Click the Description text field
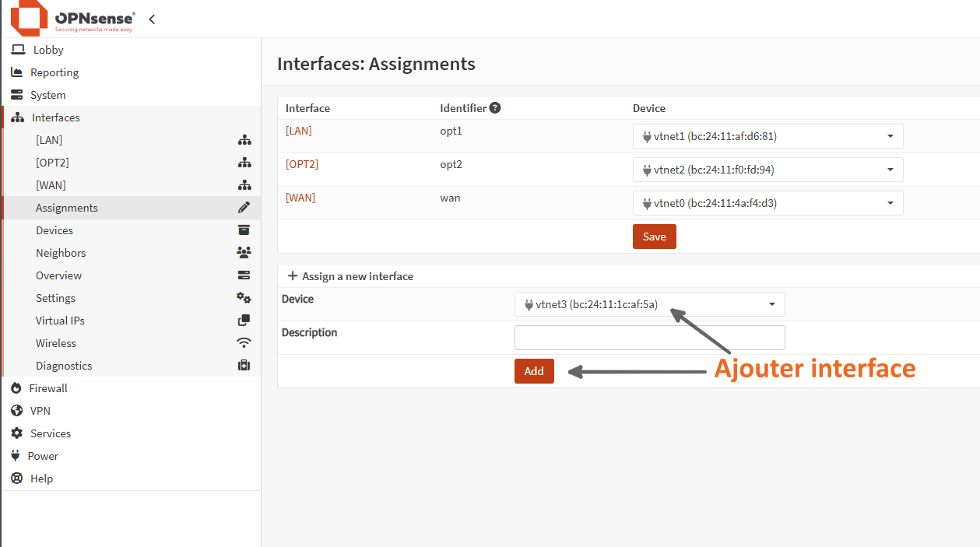 pos(649,338)
